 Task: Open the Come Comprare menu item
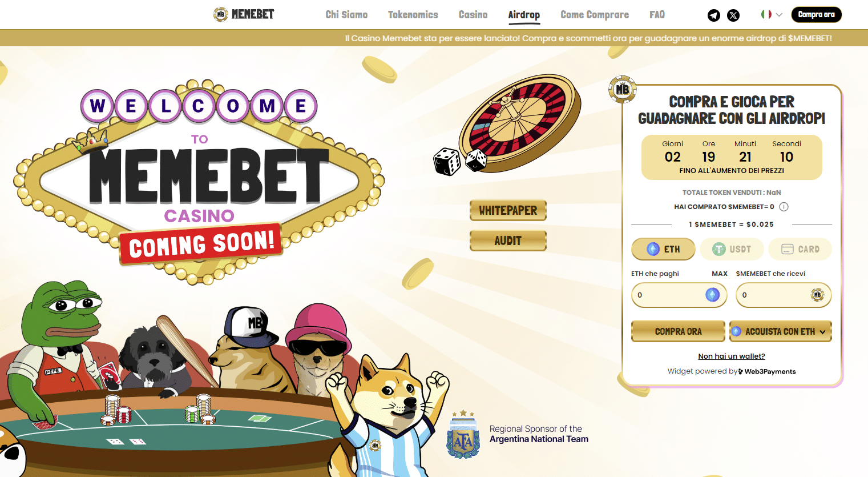pos(595,15)
